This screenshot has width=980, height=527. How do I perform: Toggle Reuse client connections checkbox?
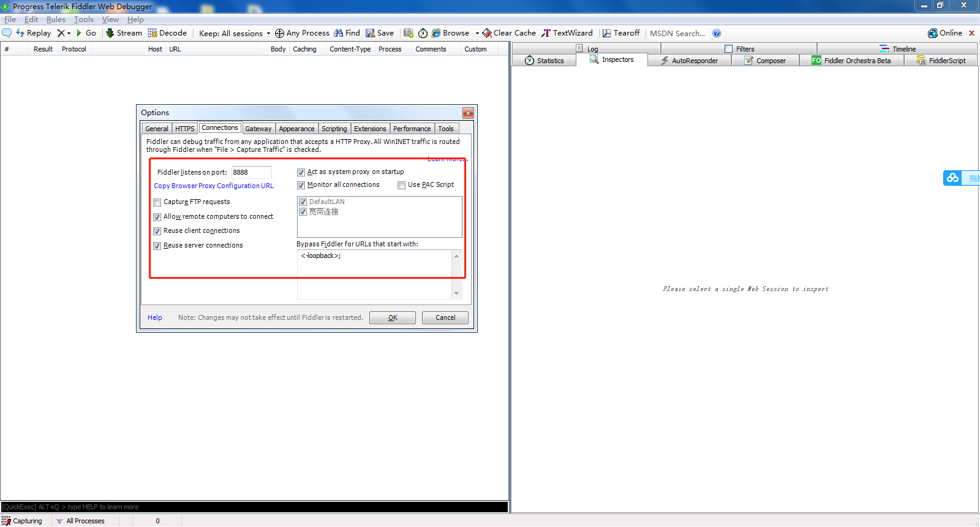coord(157,231)
